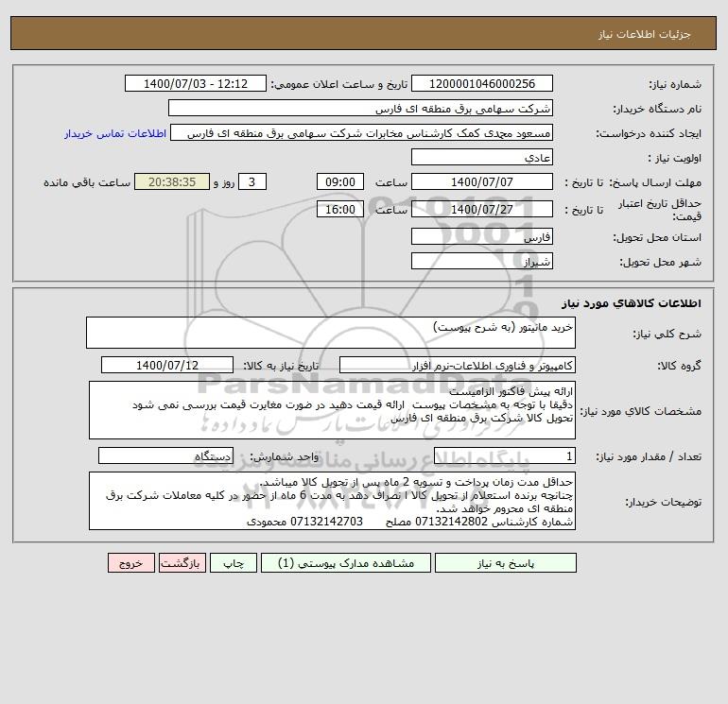Click label 'تاریخ و ساعت اعلان عمومی:'
This screenshot has height=704, width=728.
pyautogui.click(x=338, y=84)
